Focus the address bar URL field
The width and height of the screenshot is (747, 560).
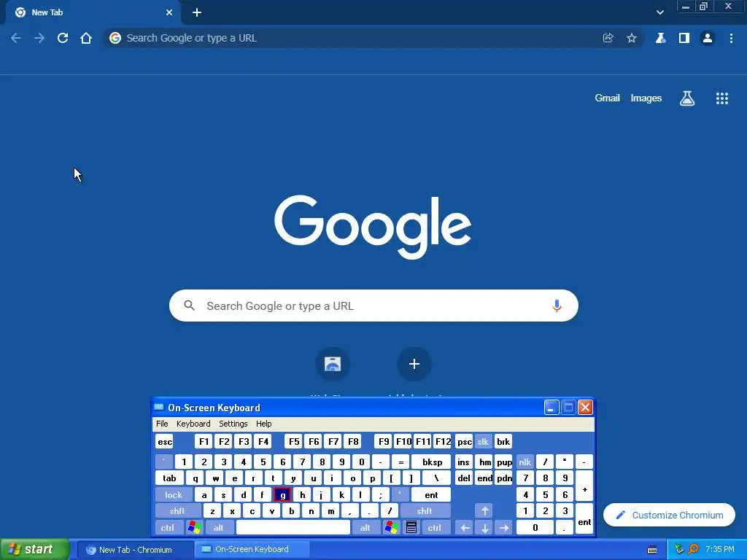(x=352, y=38)
